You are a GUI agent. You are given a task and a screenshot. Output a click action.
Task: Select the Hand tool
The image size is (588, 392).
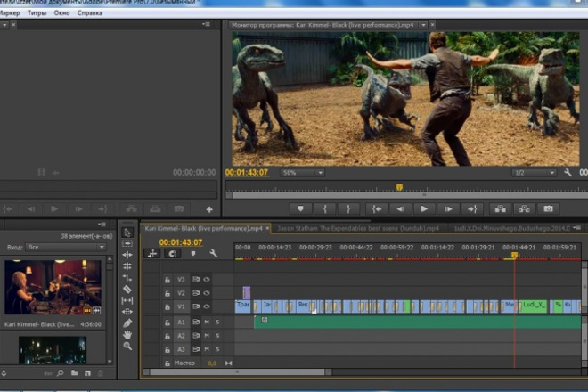pyautogui.click(x=127, y=335)
